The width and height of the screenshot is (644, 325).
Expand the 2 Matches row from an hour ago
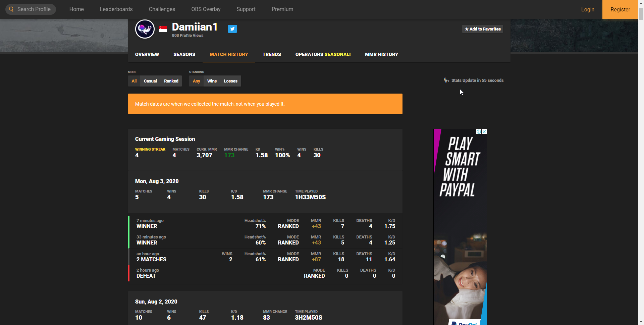coord(265,257)
